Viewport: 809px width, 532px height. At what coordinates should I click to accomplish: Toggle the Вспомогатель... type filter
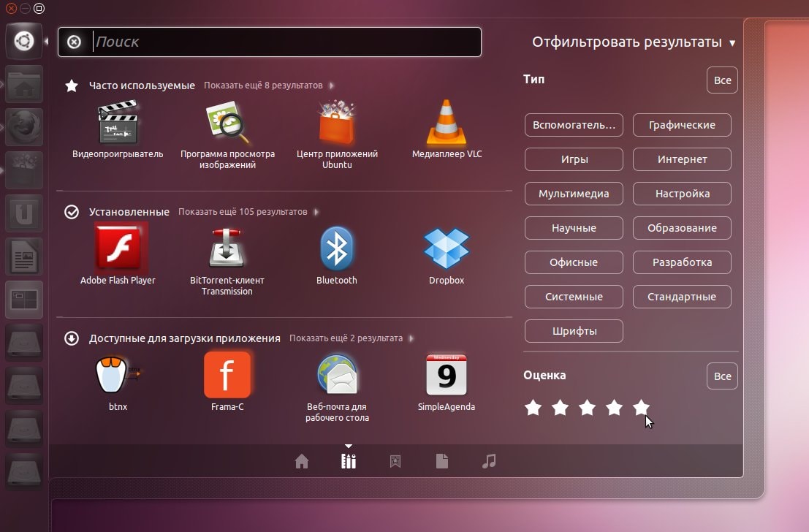(x=574, y=125)
